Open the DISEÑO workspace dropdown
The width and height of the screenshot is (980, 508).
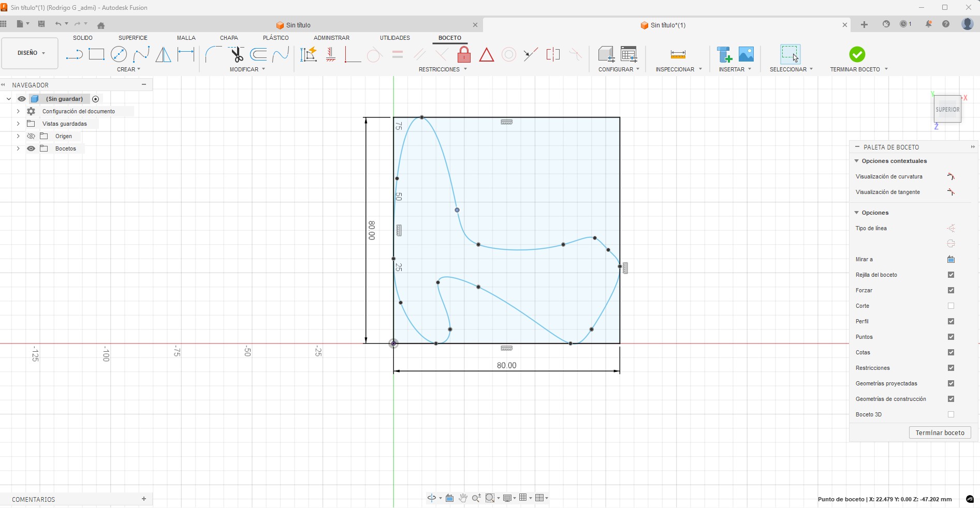(30, 53)
